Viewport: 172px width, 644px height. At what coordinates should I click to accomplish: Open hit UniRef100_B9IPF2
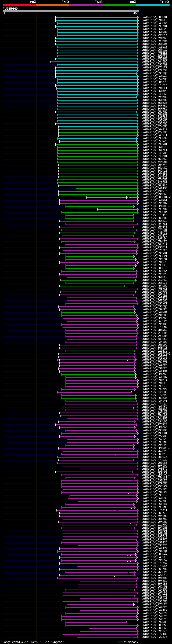[154, 20]
